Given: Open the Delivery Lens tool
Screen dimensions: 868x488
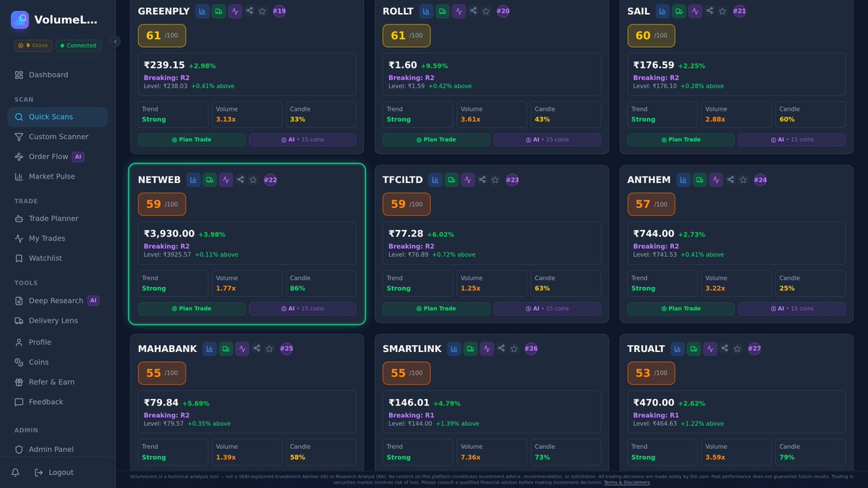Looking at the screenshot, I should coord(54,320).
